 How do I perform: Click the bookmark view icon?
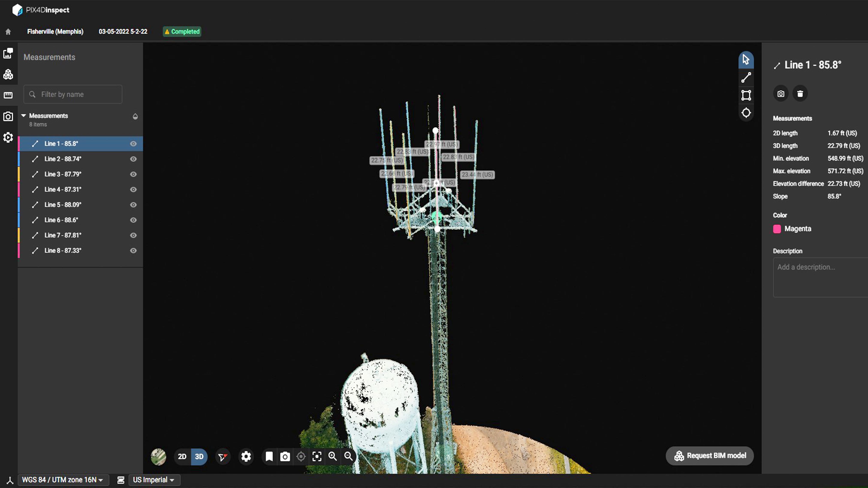(x=269, y=456)
